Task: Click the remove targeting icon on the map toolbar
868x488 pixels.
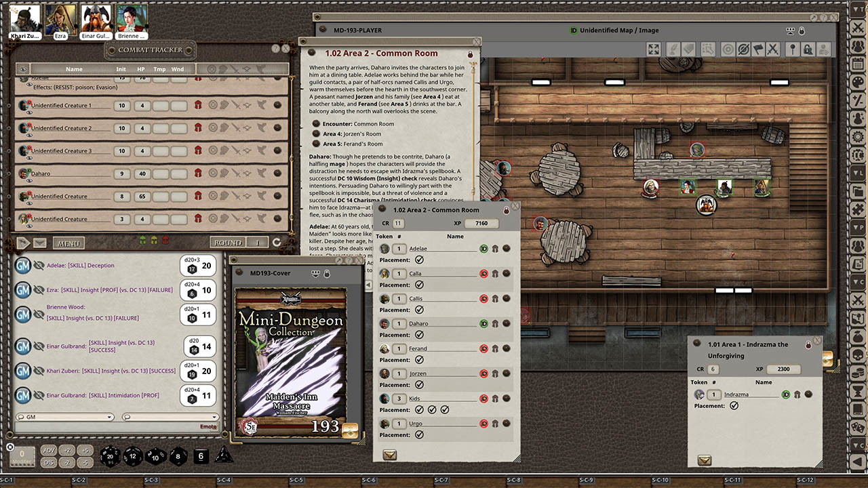Action: pos(744,49)
